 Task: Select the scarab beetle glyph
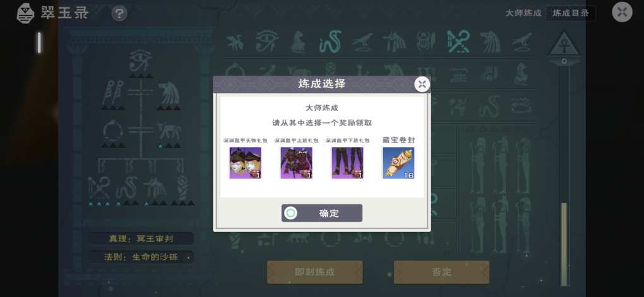tap(426, 42)
